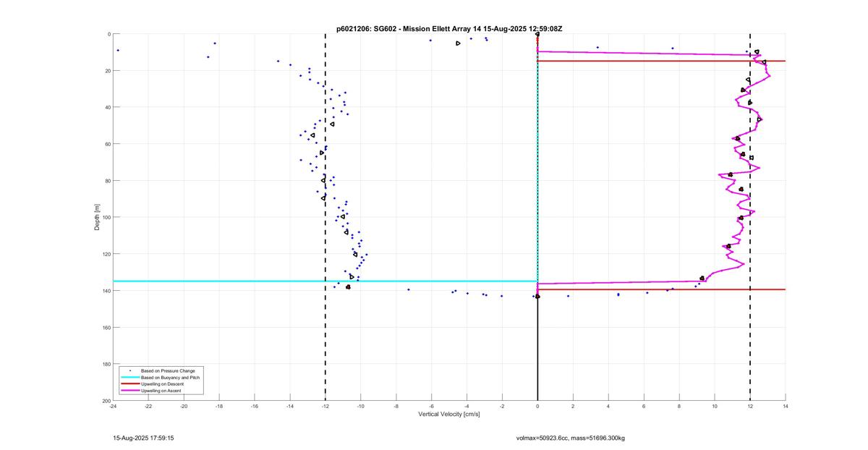The height and width of the screenshot is (450, 868).
Task: Click legend entry 'Upwelling on Descent'
Action: 163,384
